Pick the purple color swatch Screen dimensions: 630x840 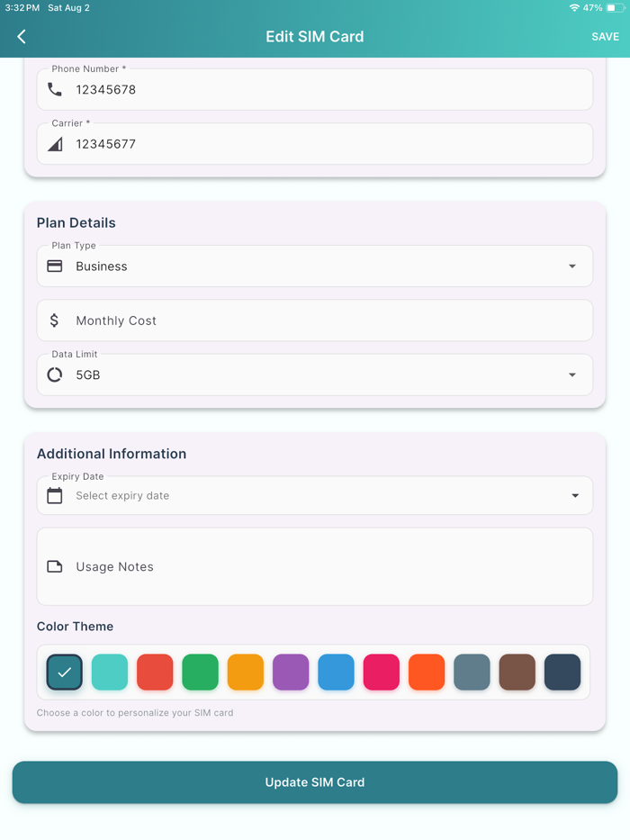pyautogui.click(x=291, y=672)
